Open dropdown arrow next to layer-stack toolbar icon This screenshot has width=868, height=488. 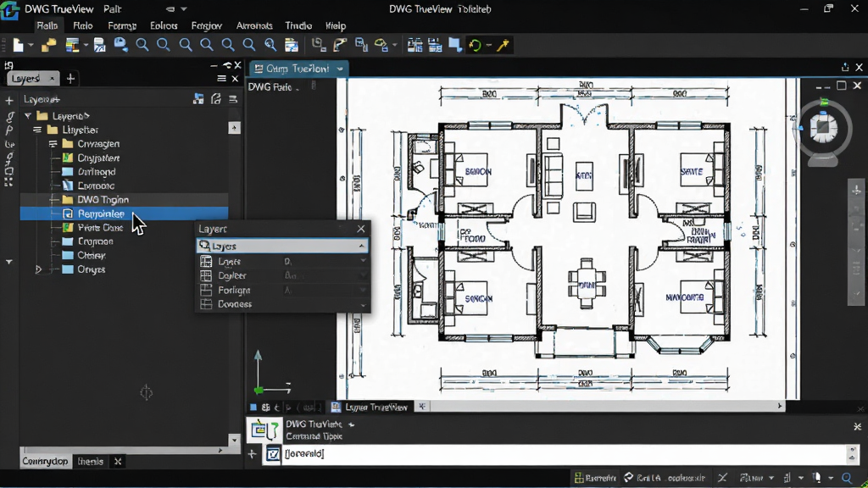86,46
